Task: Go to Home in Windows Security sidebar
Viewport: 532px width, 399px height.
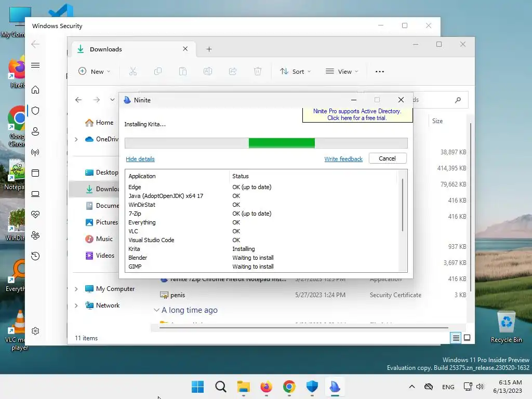Action: tap(35, 89)
